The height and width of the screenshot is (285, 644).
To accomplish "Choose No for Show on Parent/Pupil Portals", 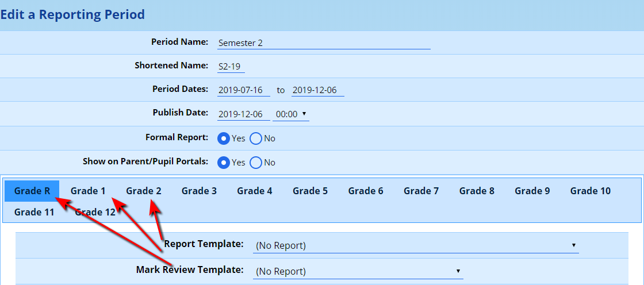I will coord(256,163).
